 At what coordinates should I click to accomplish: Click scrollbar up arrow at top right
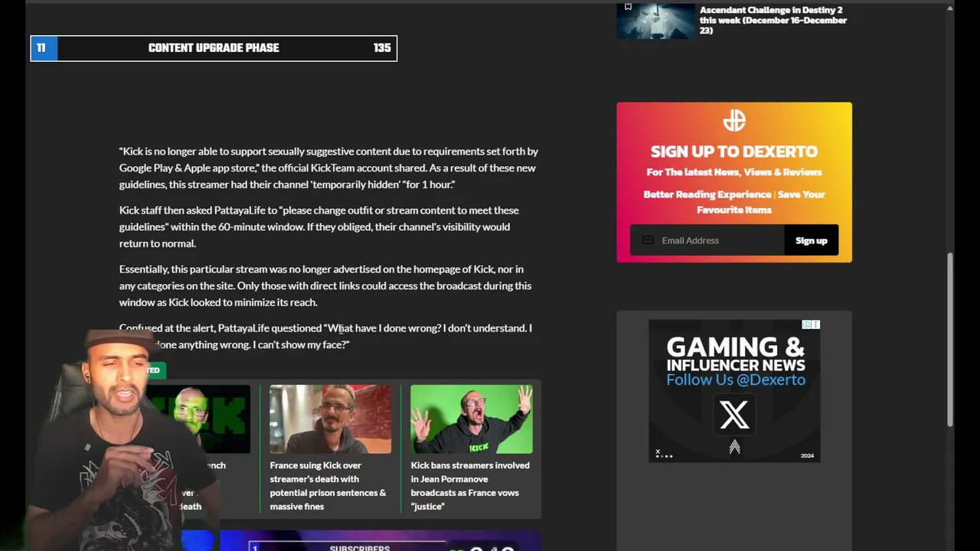pyautogui.click(x=950, y=8)
